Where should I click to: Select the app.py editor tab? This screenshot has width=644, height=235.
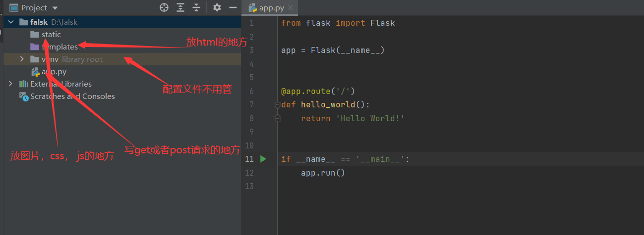click(x=270, y=8)
